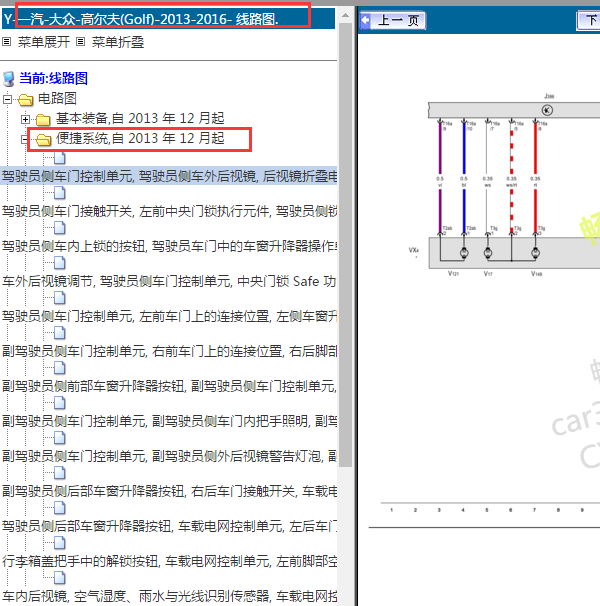Click document icon above 副驾驶员侧外后视镜警告灯泡 row
Viewport: 600px width, 606px height.
(x=60, y=438)
